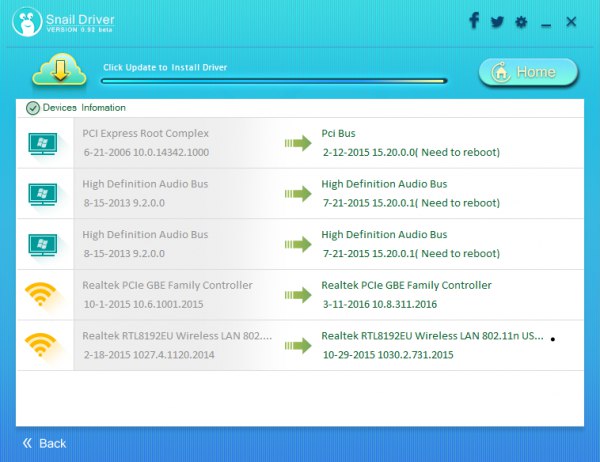Toggle the Devices Infomation check circle
This screenshot has width=600, height=462.
pyautogui.click(x=33, y=108)
